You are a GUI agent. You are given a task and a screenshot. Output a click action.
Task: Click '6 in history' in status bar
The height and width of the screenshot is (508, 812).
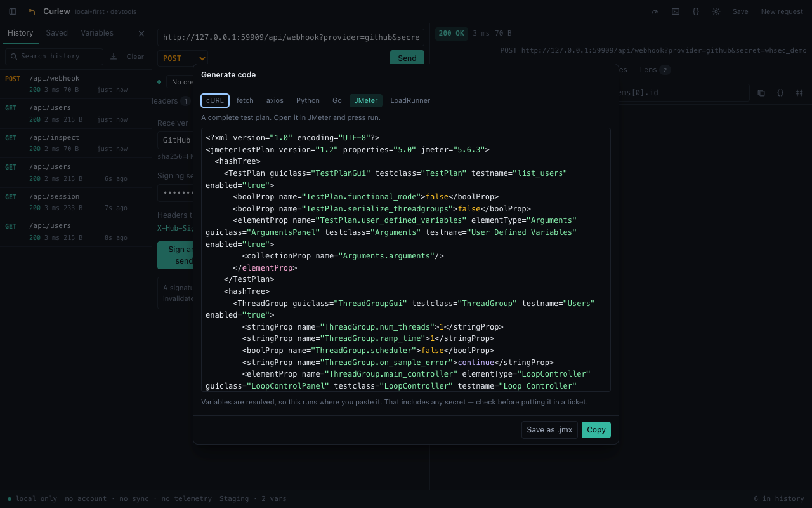[779, 498]
